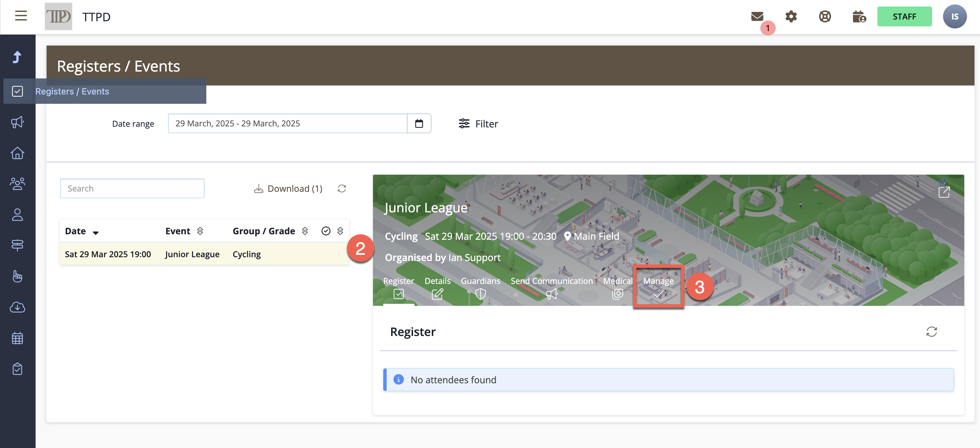Refresh the Register panel
The image size is (980, 448).
pos(931,332)
